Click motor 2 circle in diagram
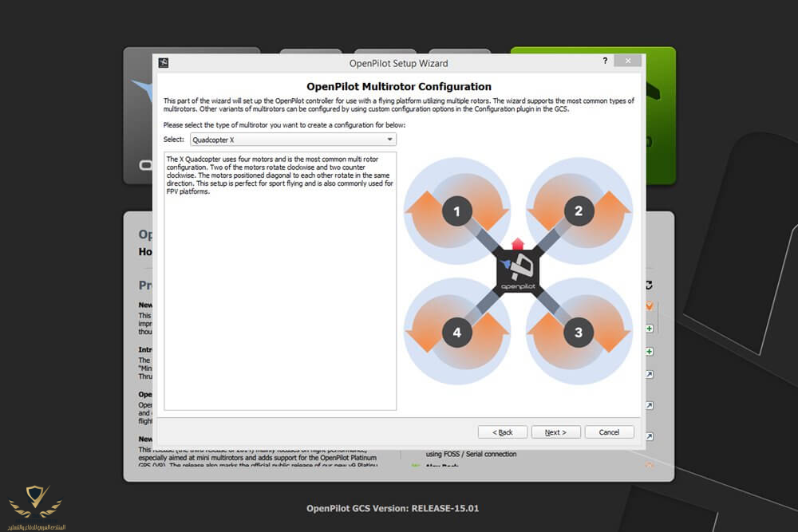This screenshot has width=798, height=532. [x=579, y=211]
